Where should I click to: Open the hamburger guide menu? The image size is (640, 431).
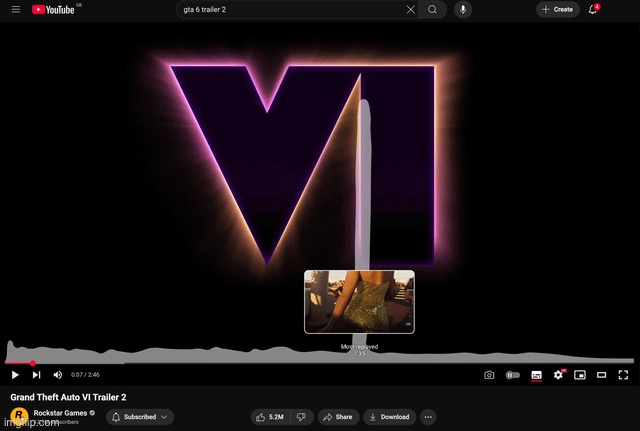point(15,9)
